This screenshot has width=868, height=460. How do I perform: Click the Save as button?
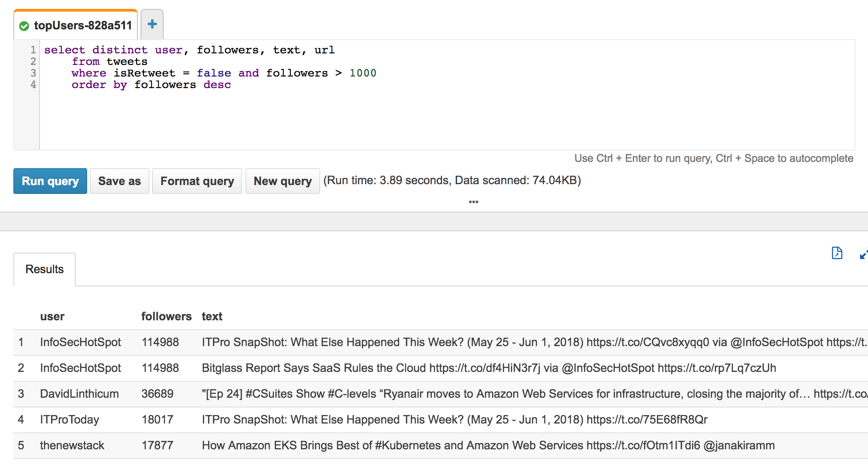(x=119, y=181)
